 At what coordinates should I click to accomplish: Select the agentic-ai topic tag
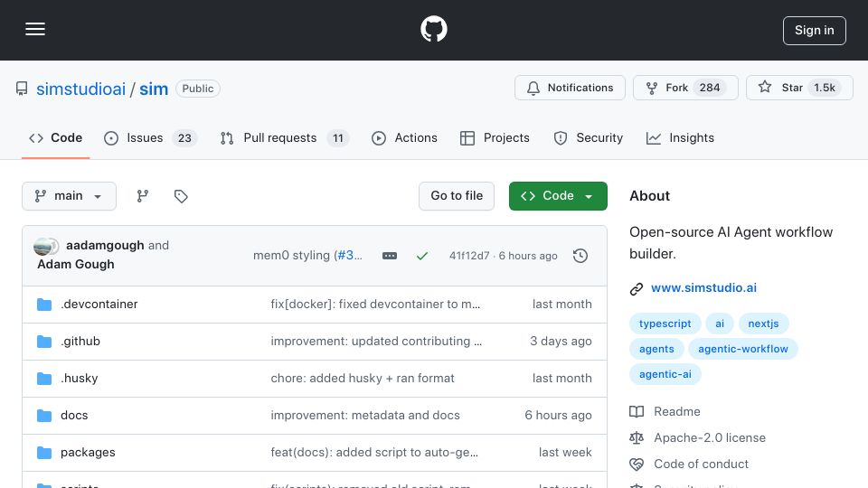point(665,374)
